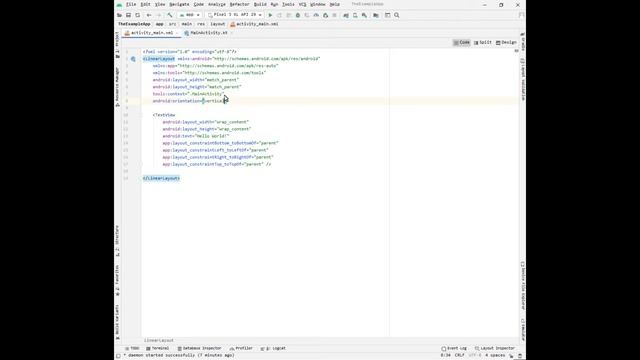Open the app run configuration dropdown
640x360 pixels.
click(189, 15)
